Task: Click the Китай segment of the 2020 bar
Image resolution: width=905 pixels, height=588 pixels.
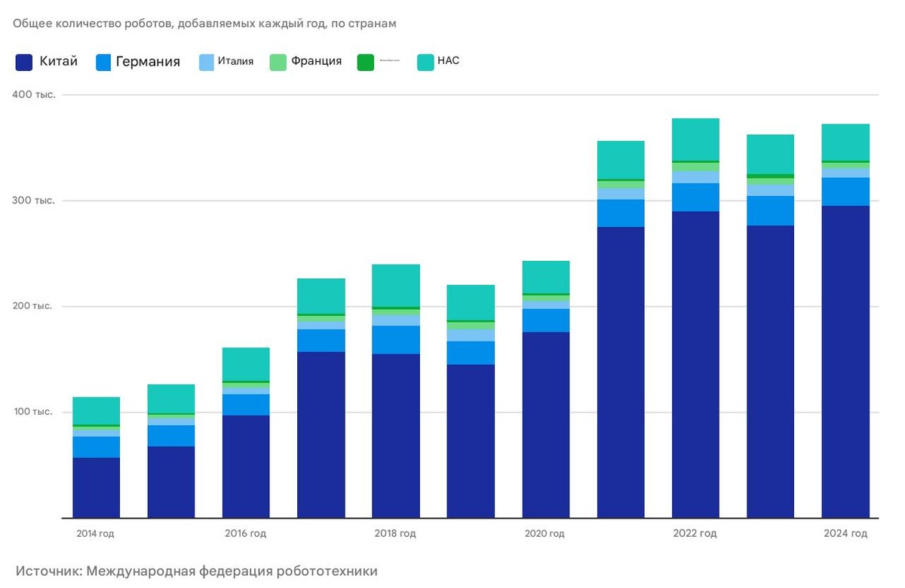Action: coord(545,424)
